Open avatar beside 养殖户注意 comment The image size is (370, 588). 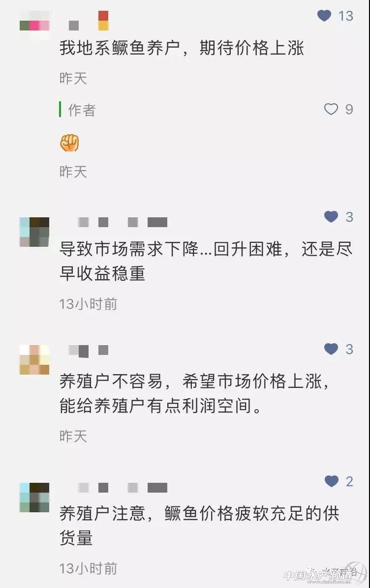[x=34, y=497]
